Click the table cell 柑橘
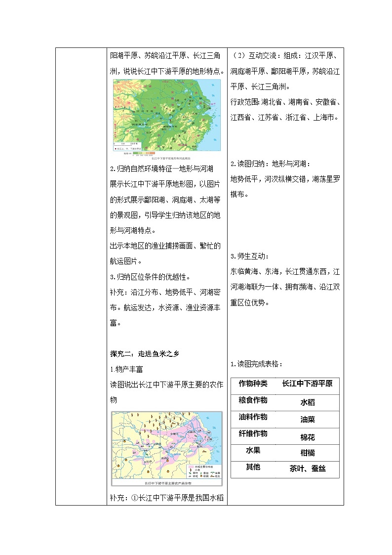 pos(308,453)
